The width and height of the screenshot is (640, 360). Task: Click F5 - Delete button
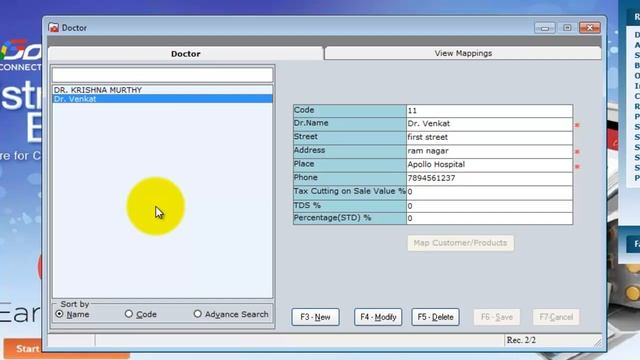pos(436,317)
